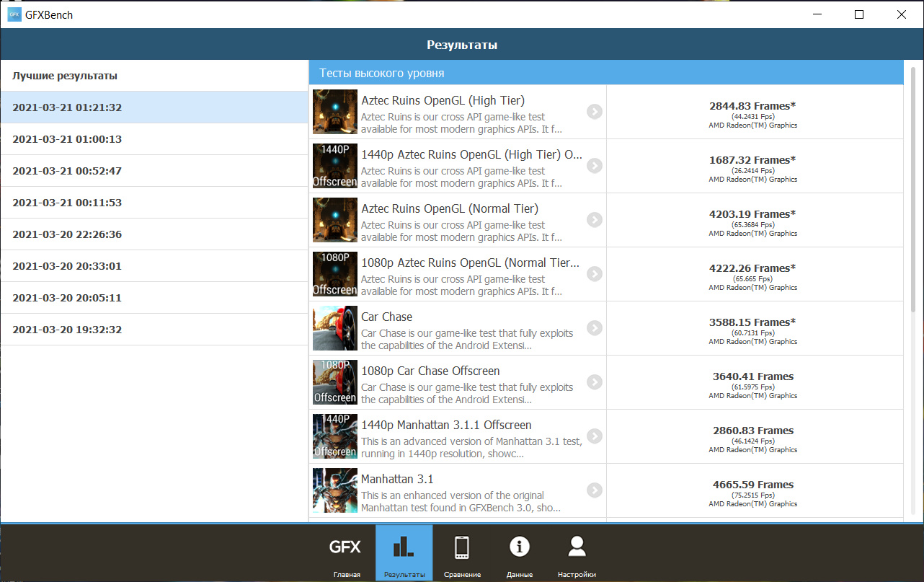Screen dimensions: 924x582
Task: Select result from 2021-03-20 22:26:36
Action: coord(154,234)
